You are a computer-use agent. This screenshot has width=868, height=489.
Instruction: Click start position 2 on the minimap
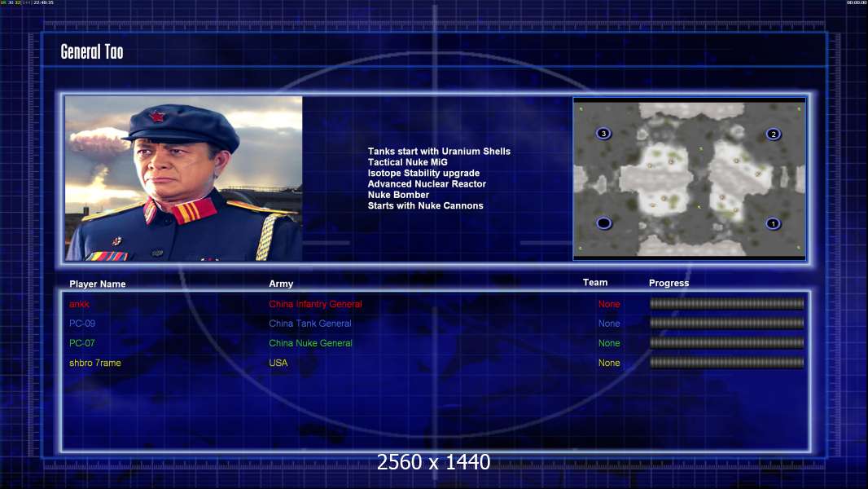click(x=774, y=134)
